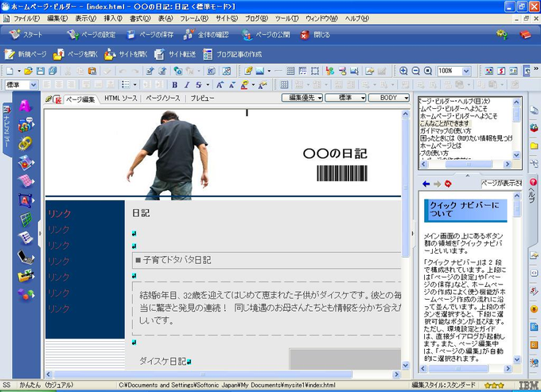The image size is (541, 392).
Task: Click the red question mark ヘルプ tab
Action: [533, 192]
